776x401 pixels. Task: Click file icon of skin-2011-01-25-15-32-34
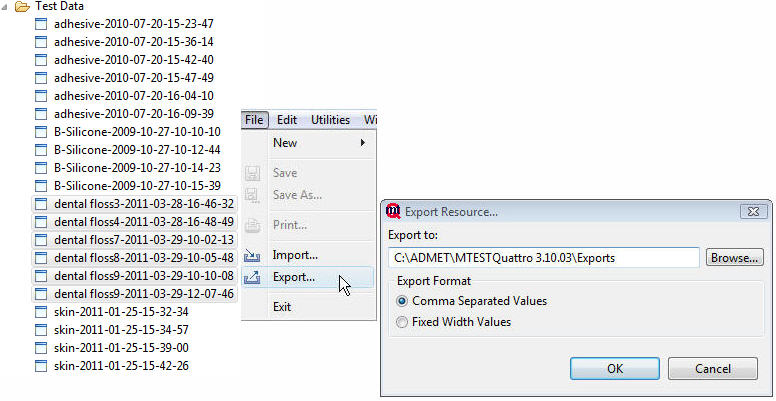click(41, 312)
